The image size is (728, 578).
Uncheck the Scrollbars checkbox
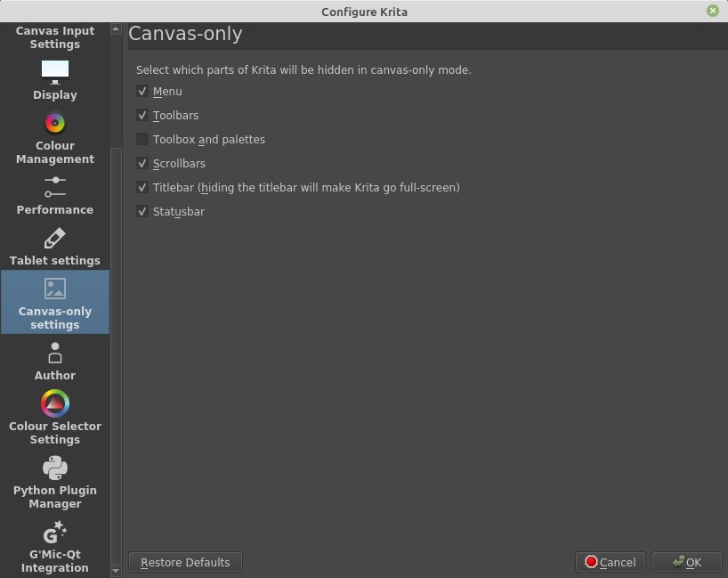point(142,164)
